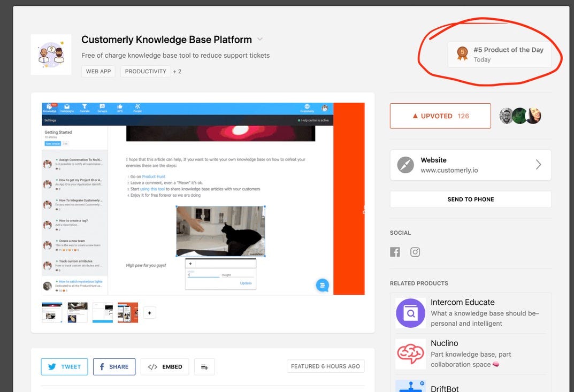The height and width of the screenshot is (392, 574).
Task: Click NPS thumbs-up icon in screenshot toolbar
Action: 120,108
